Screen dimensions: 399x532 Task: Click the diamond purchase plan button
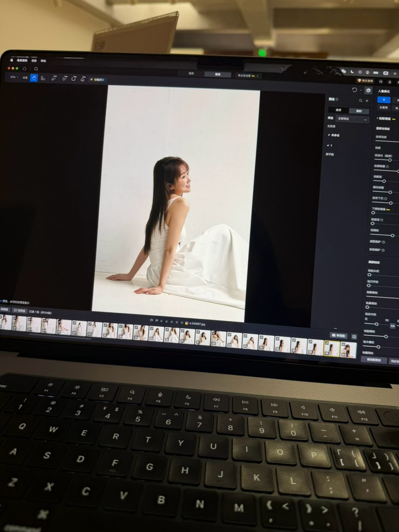(x=366, y=81)
